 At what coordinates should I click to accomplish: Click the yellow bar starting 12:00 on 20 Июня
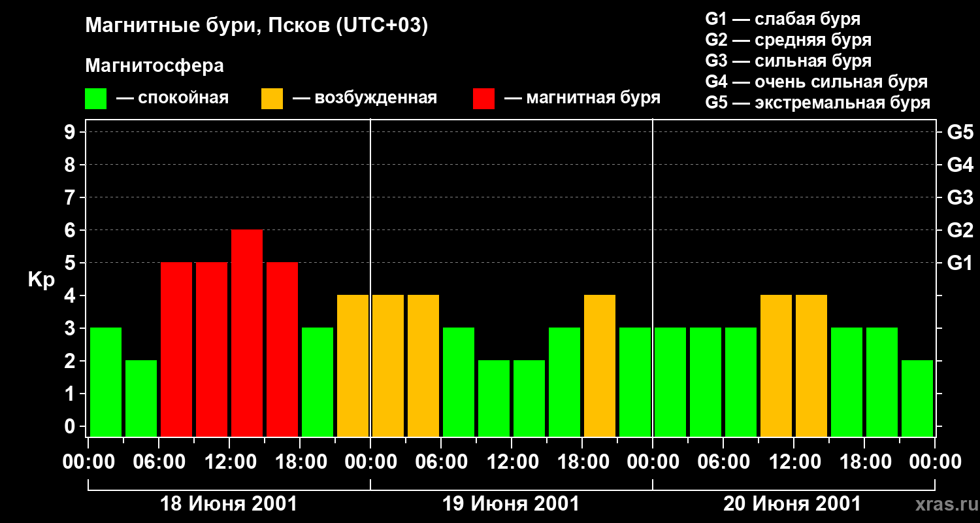tap(811, 365)
